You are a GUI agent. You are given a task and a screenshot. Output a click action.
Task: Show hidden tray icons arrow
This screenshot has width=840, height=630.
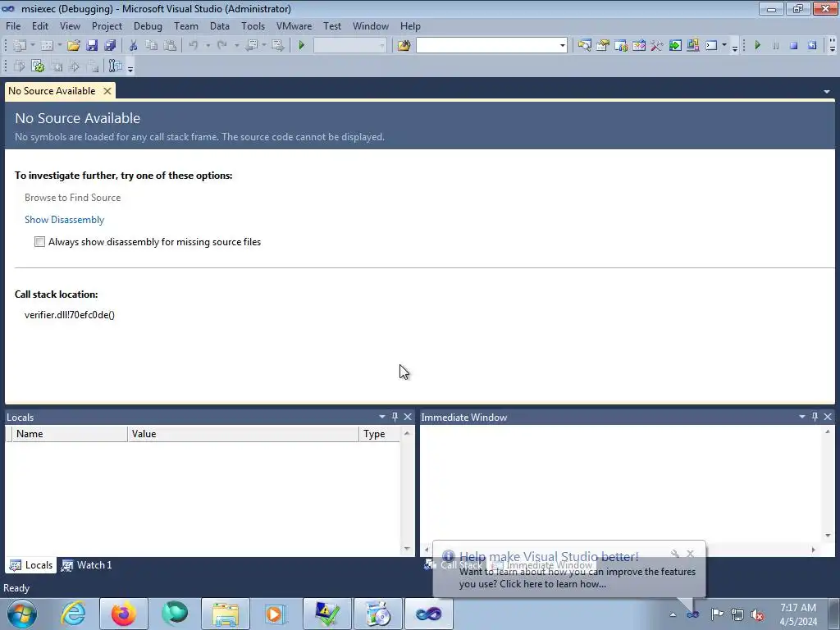click(x=673, y=614)
